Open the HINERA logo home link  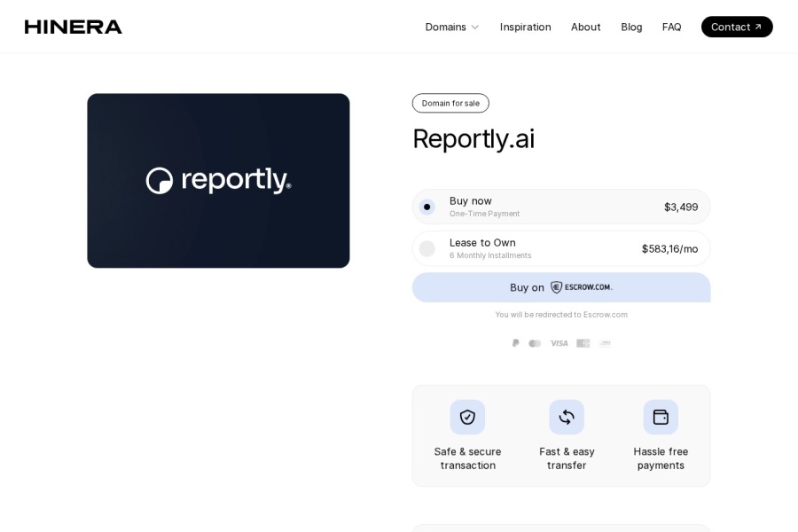point(74,27)
